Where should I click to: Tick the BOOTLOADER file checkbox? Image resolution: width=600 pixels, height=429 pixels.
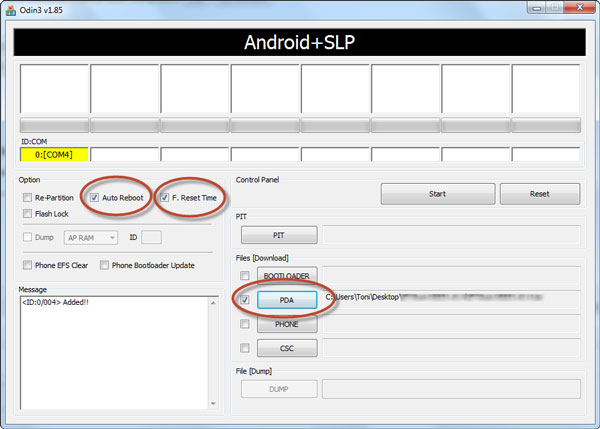[245, 275]
